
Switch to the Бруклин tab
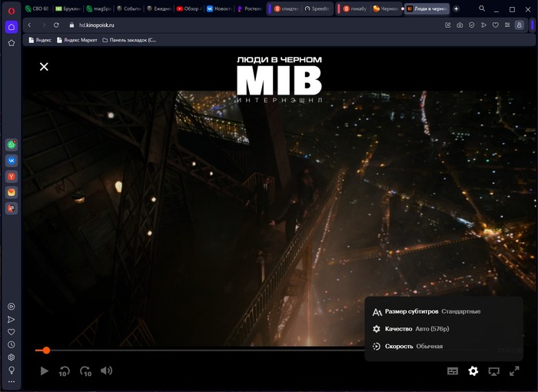click(68, 9)
